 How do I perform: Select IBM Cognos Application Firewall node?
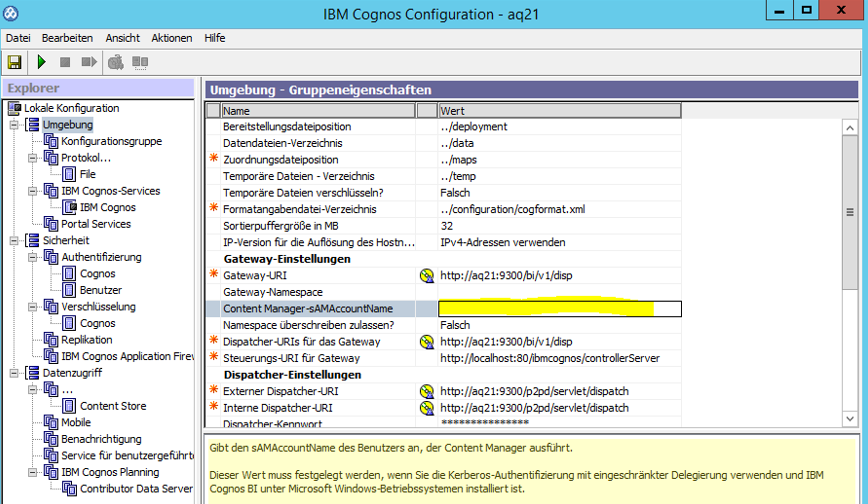click(127, 356)
